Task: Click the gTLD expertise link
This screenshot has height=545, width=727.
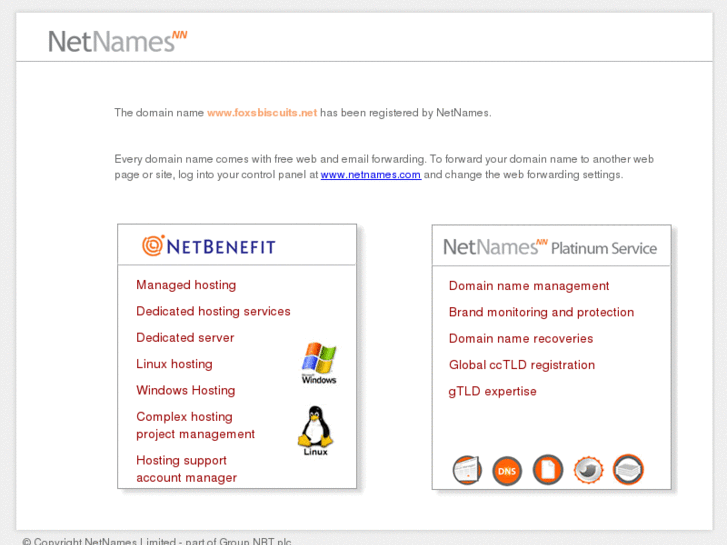Action: (x=492, y=391)
